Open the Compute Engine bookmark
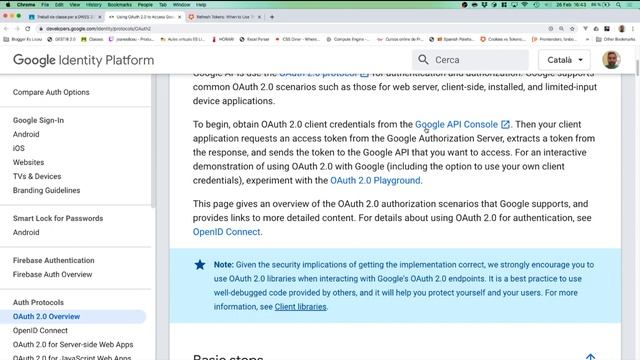The image size is (640, 360). 348,39
